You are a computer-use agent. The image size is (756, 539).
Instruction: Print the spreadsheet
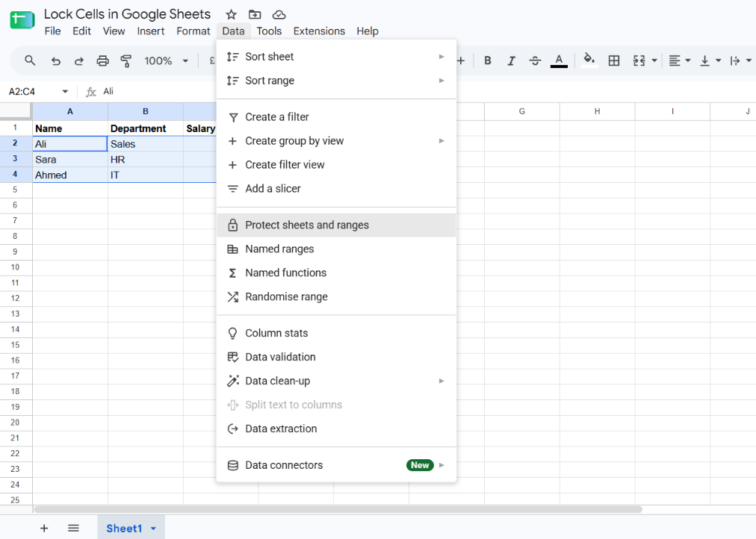pyautogui.click(x=102, y=60)
